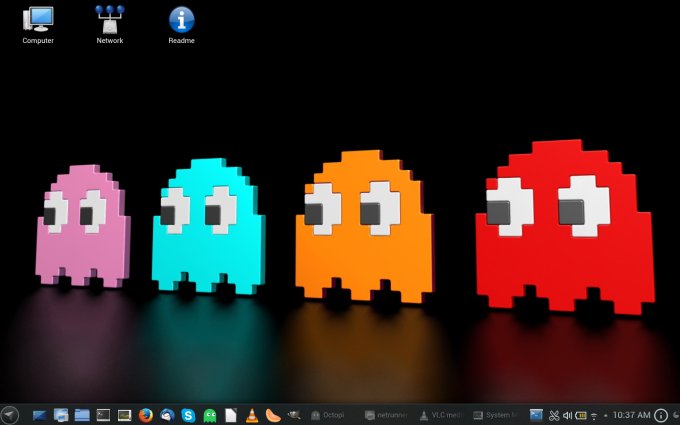Open the LibreOffice document icon
Viewport: 680px width, 425px height.
pyautogui.click(x=231, y=415)
